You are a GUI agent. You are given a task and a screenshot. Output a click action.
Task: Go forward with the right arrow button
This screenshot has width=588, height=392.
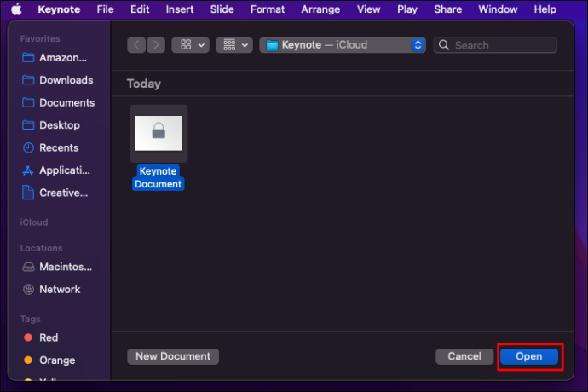coord(156,45)
